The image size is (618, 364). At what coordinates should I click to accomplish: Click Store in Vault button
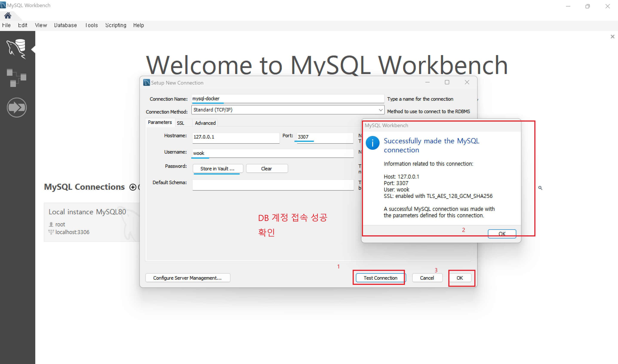tap(218, 168)
